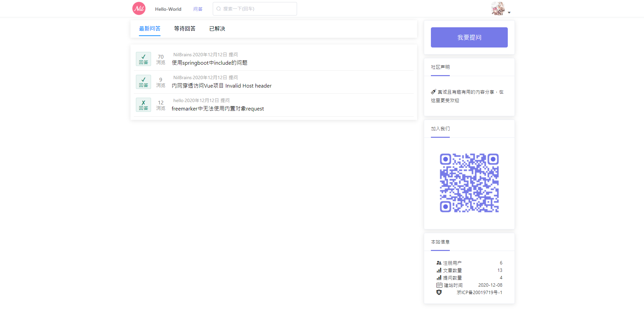Click the 我要提问 button
The image size is (644, 318).
[x=469, y=37]
